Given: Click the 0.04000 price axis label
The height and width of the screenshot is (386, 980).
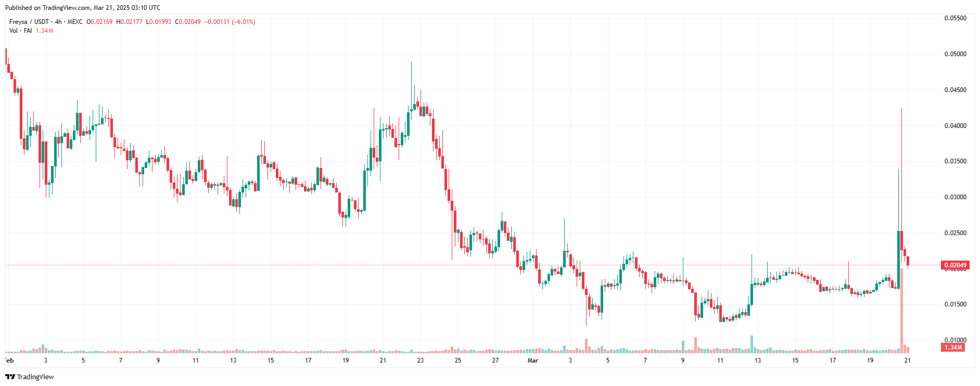Looking at the screenshot, I should click(955, 126).
